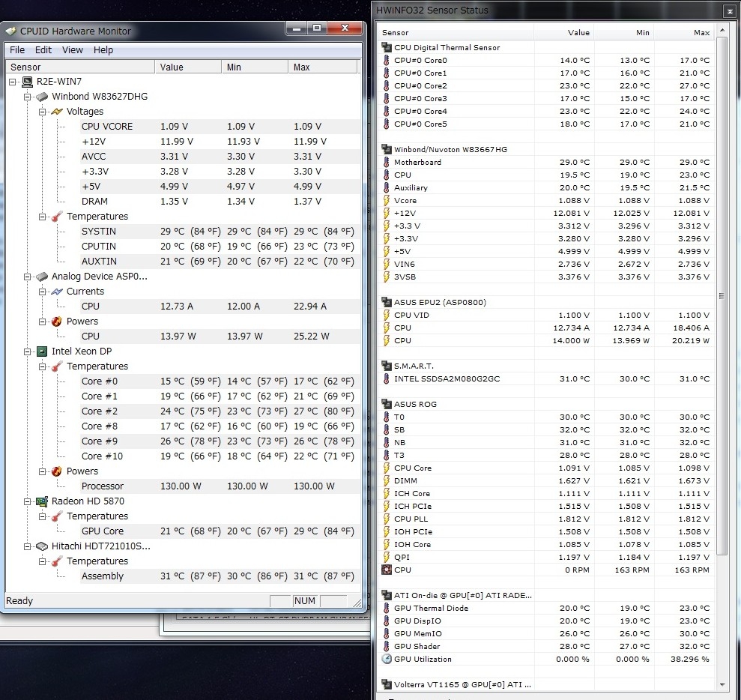This screenshot has width=741, height=700.
Task: Click the HWiNFO32 vertical scrollbar down arrow
Action: 722,684
